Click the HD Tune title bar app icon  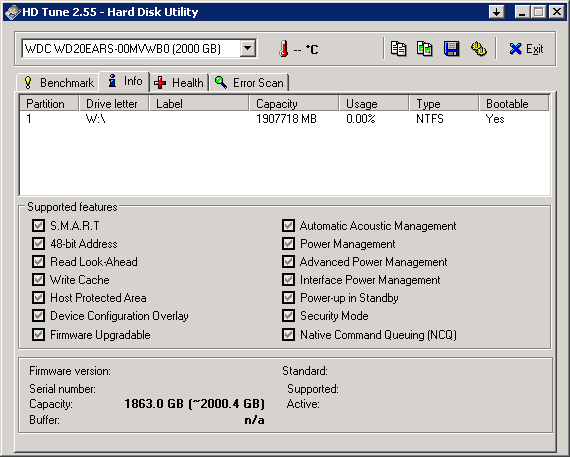pos(12,12)
